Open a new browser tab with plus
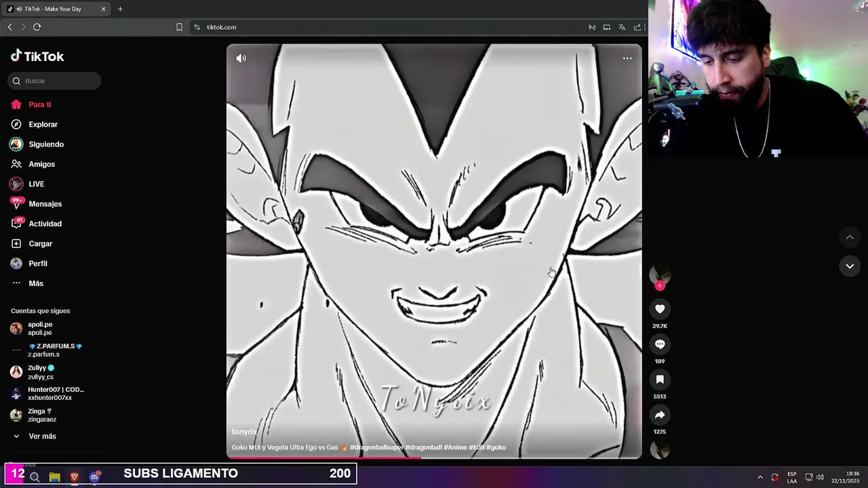The height and width of the screenshot is (488, 868). (x=120, y=9)
